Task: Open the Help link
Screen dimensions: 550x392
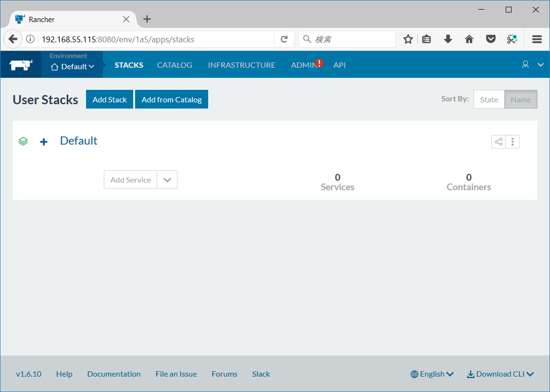Action: [64, 374]
